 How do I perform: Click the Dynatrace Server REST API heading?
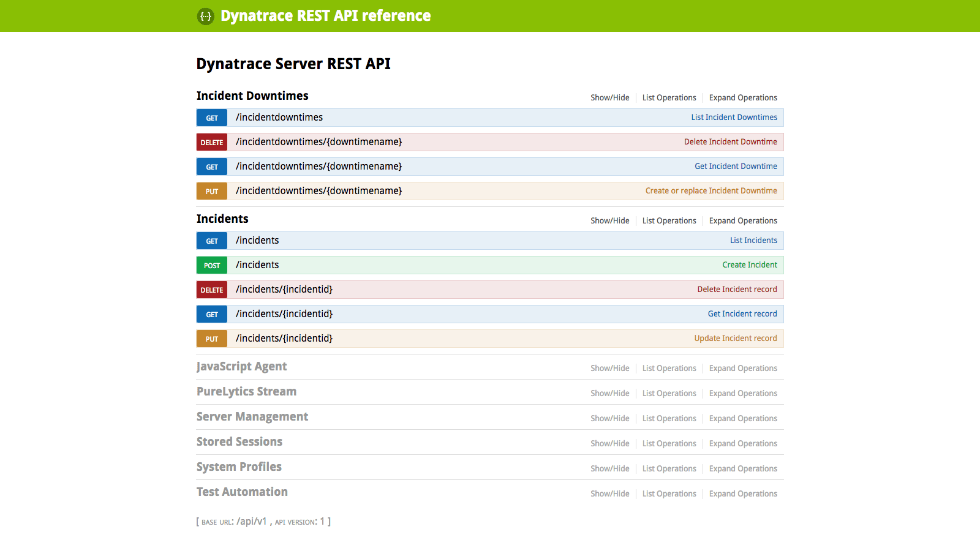[293, 64]
